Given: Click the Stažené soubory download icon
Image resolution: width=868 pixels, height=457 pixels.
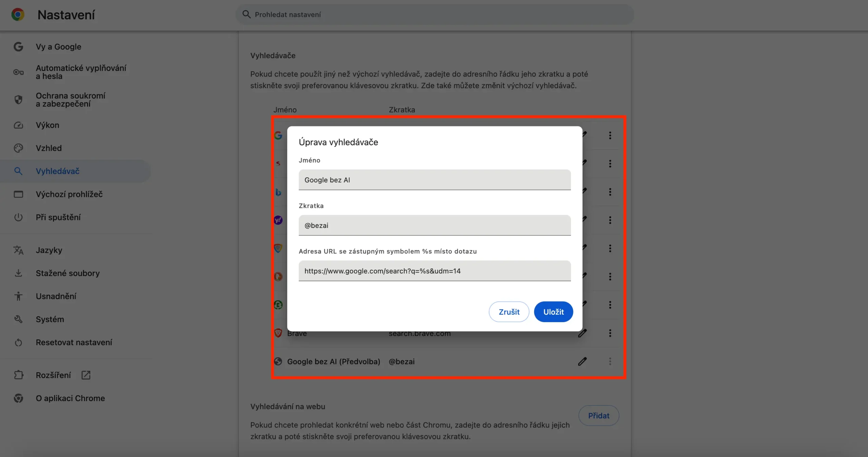Looking at the screenshot, I should tap(18, 273).
